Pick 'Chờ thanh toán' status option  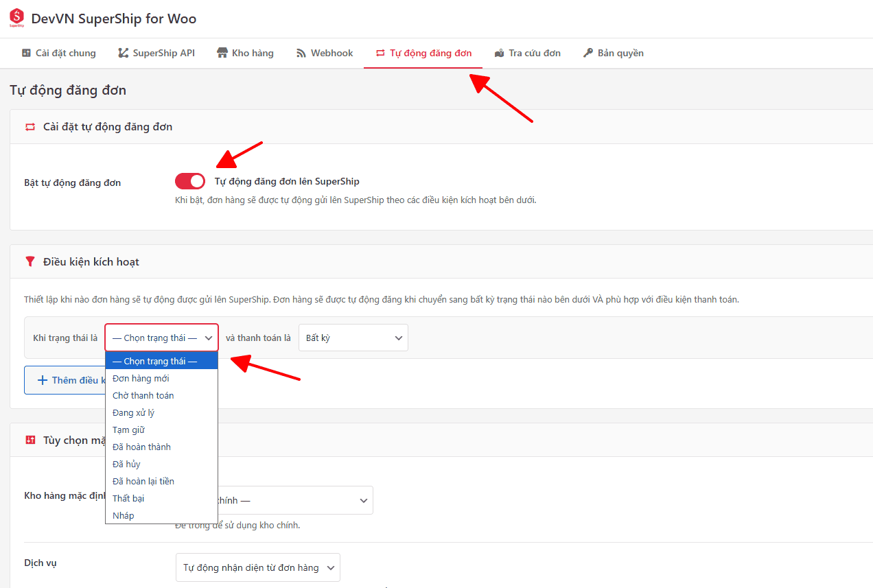pos(143,395)
